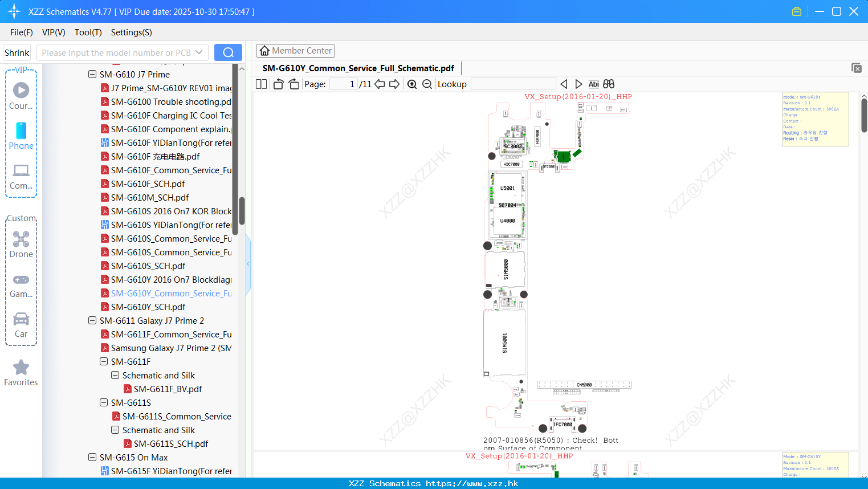This screenshot has height=489, width=868.
Task: Collapse the SM-G615 On Max folder
Action: click(x=92, y=457)
